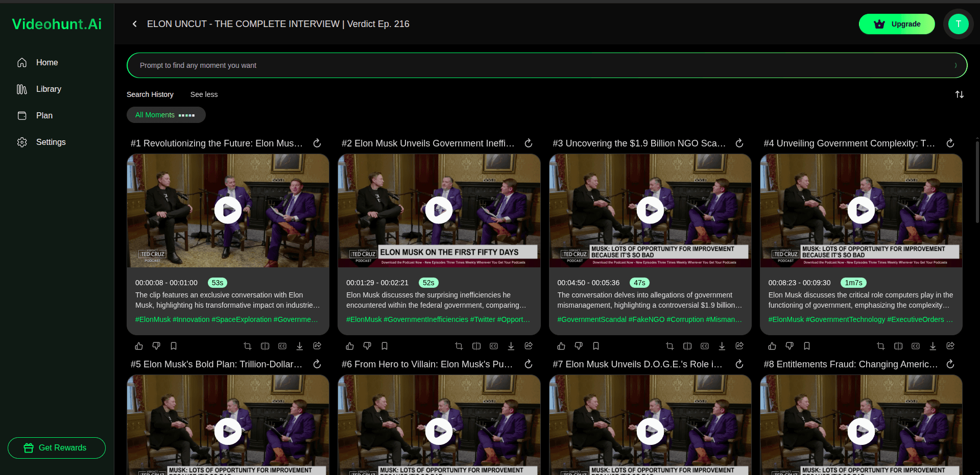
Task: Play clip #5 Elon Musk's Bold Plan
Action: pos(228,432)
